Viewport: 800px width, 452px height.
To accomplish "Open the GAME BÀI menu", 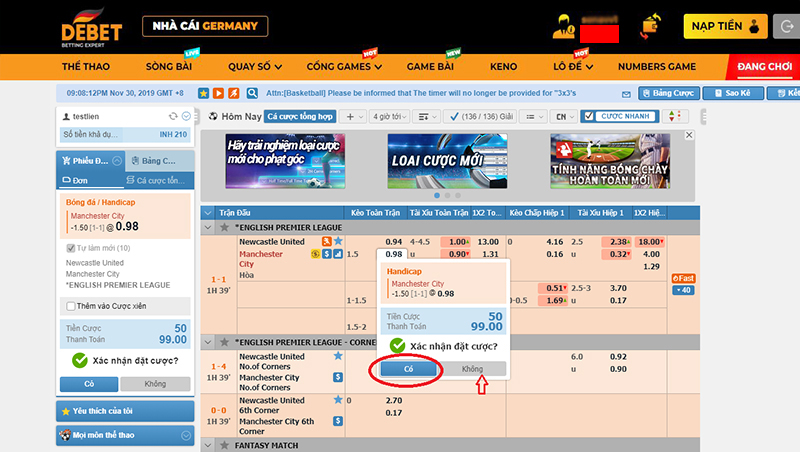I will [x=430, y=67].
